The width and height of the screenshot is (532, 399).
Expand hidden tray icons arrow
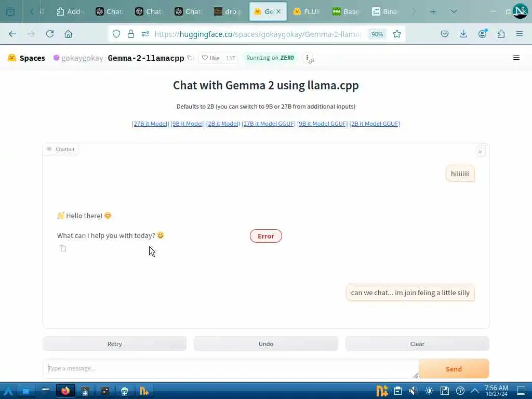[x=475, y=391]
